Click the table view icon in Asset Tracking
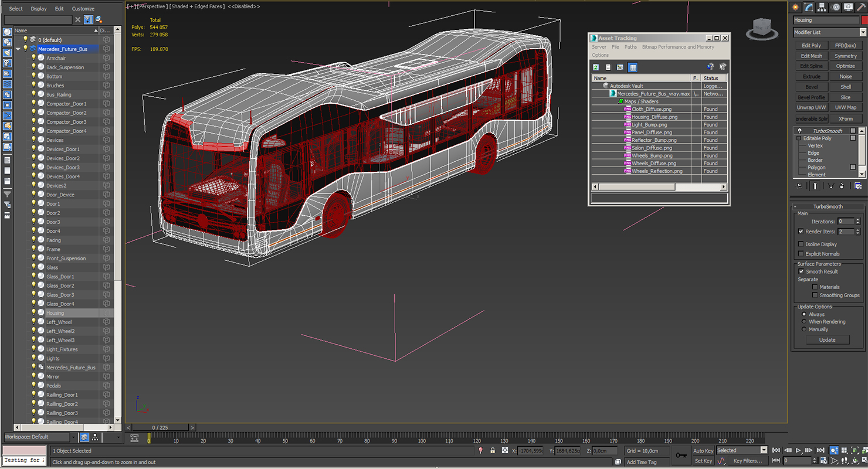Screen dimensions: 868x469 point(633,67)
